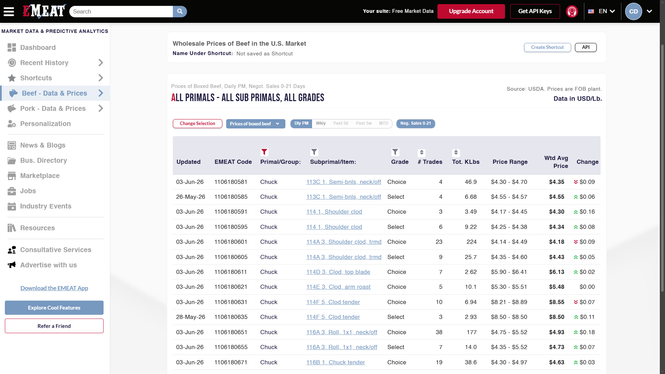Image resolution: width=665 pixels, height=374 pixels.
Task: Click the Refer a Friend button
Action: pyautogui.click(x=54, y=326)
